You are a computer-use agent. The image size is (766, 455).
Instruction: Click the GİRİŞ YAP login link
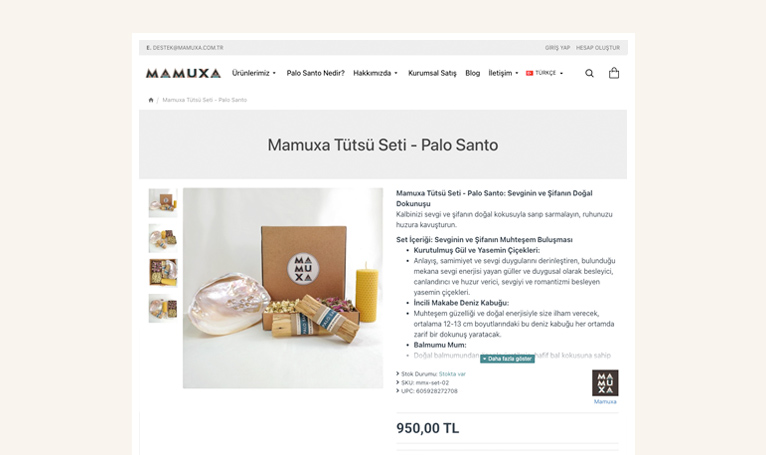(x=557, y=48)
